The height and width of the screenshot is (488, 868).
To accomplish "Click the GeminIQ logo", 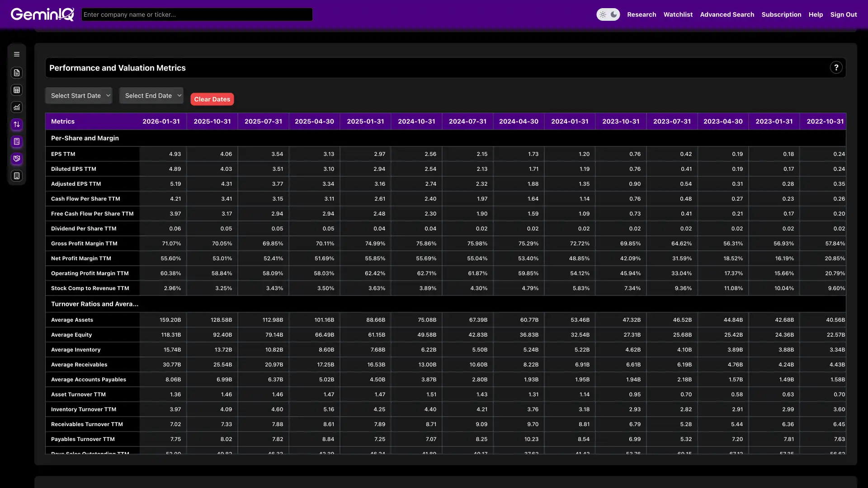I will tap(42, 14).
